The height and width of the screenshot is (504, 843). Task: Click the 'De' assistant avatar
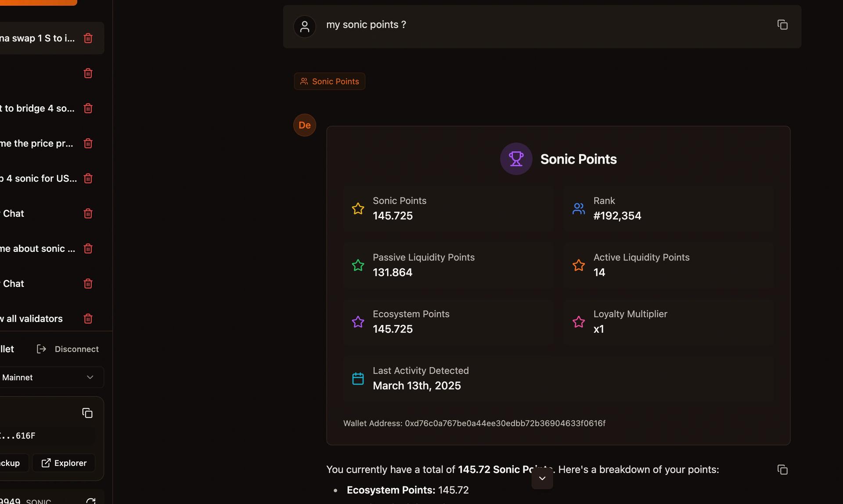[305, 125]
